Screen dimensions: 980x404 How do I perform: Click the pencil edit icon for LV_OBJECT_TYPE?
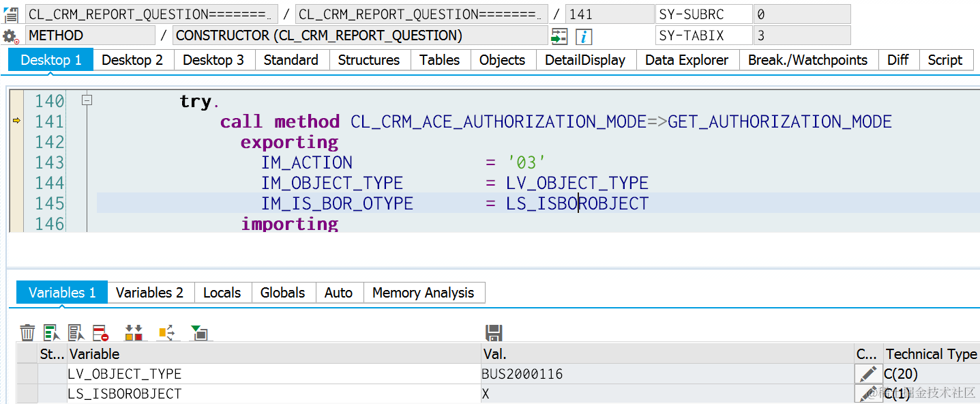868,373
